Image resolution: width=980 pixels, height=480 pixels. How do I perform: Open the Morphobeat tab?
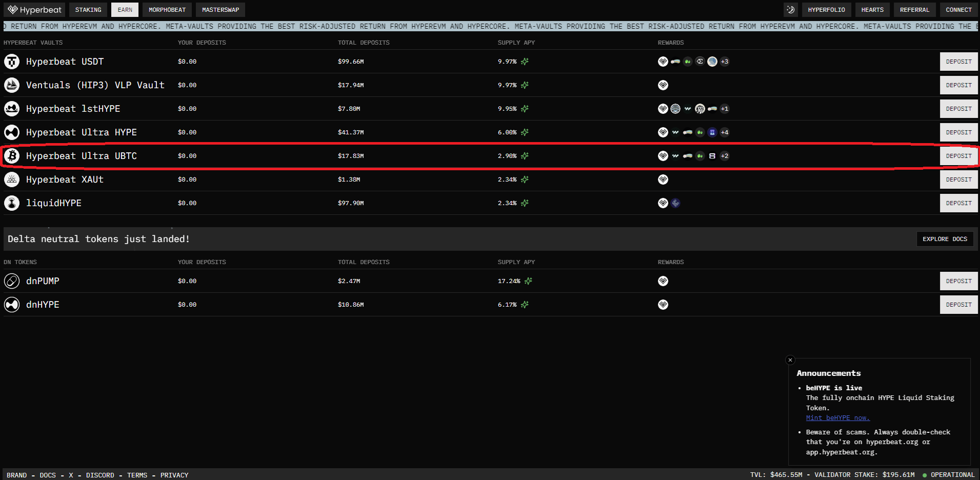pos(167,10)
